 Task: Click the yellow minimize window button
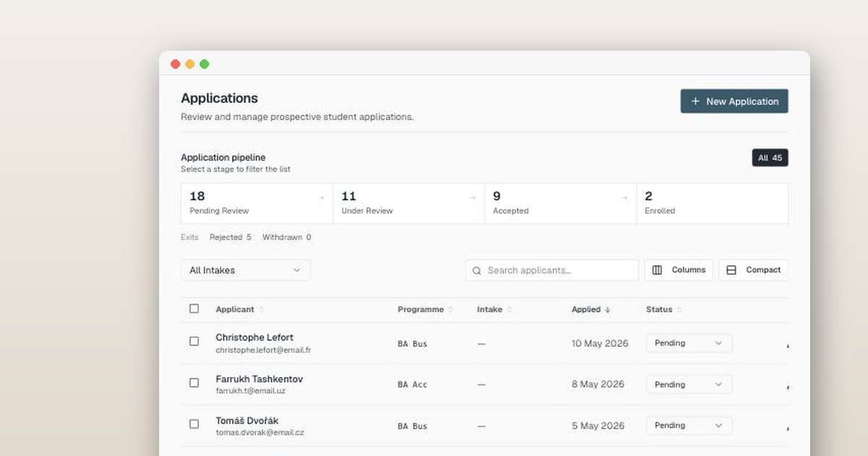pos(190,64)
